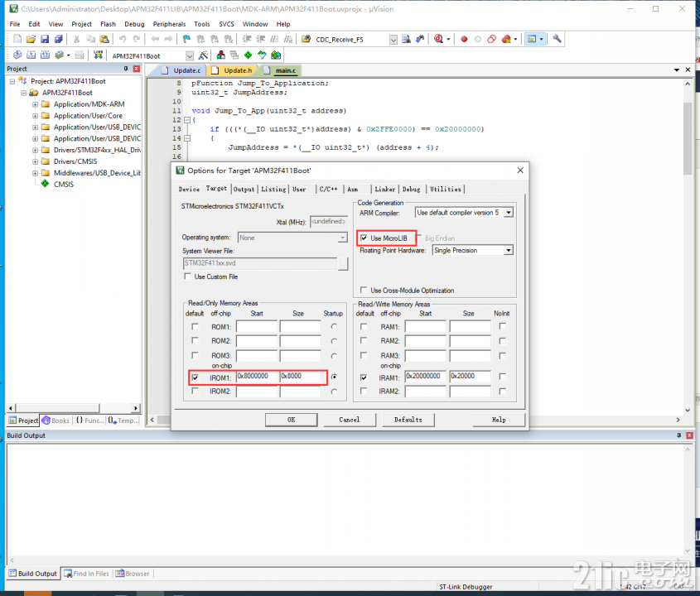Switch to the Linker tab
The height and width of the screenshot is (596, 700).
385,190
